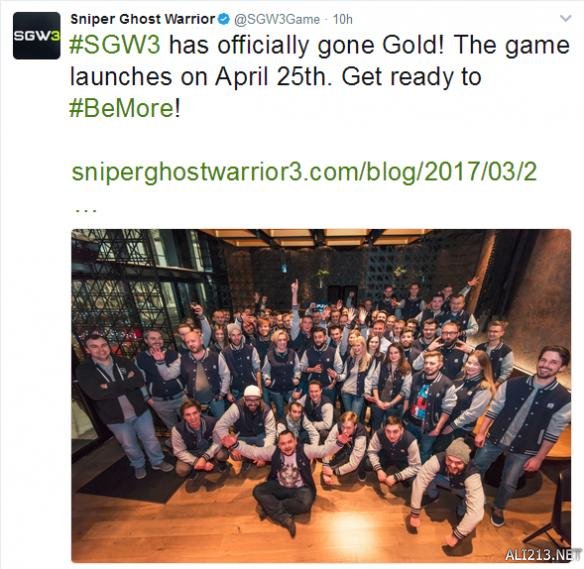Open the SGW3 profile avatar
The image size is (584, 569).
click(36, 36)
